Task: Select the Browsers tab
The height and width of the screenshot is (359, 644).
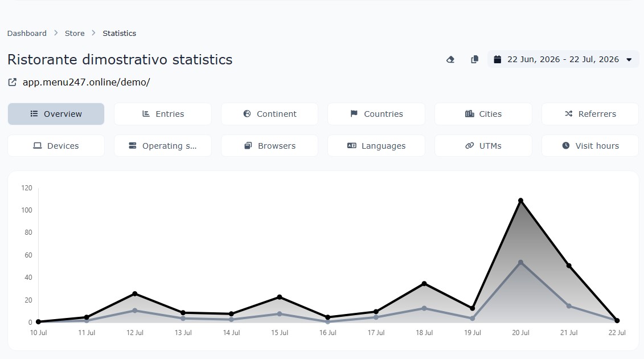Action: tap(269, 145)
